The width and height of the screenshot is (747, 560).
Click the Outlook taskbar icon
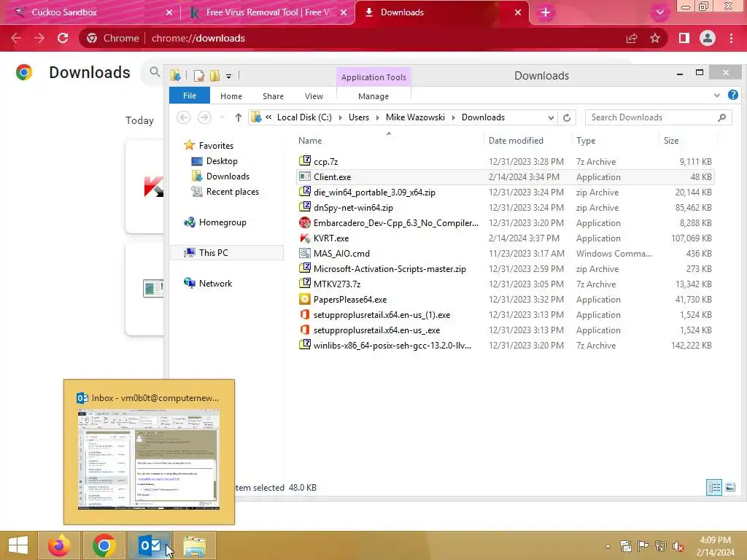(x=149, y=545)
